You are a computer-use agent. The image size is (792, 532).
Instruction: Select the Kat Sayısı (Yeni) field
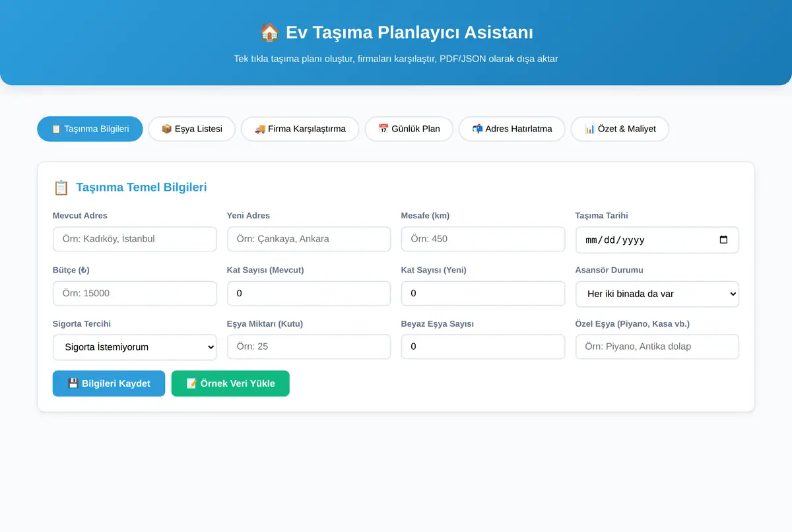[483, 293]
